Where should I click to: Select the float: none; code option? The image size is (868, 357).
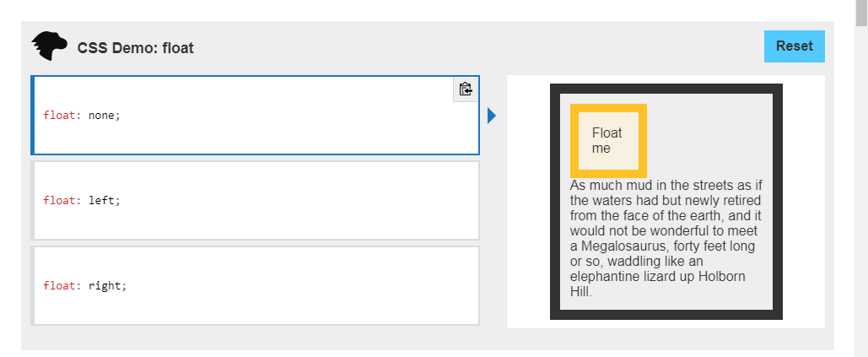253,116
